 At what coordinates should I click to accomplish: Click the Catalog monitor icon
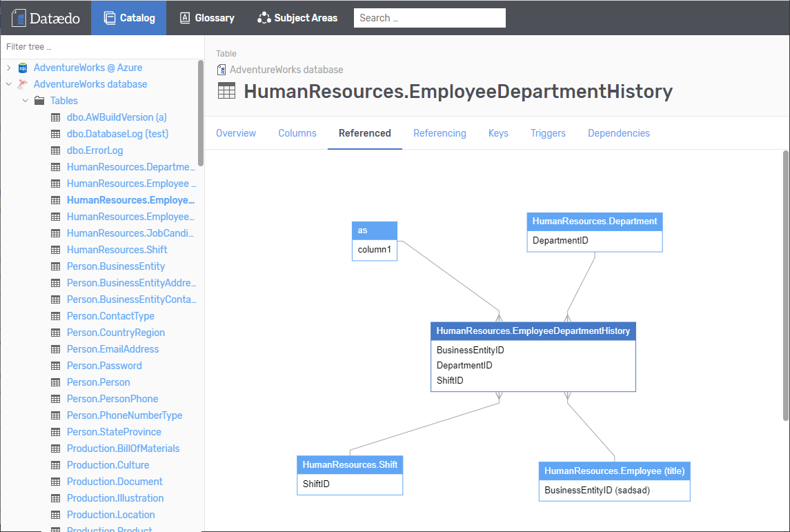pyautogui.click(x=108, y=18)
